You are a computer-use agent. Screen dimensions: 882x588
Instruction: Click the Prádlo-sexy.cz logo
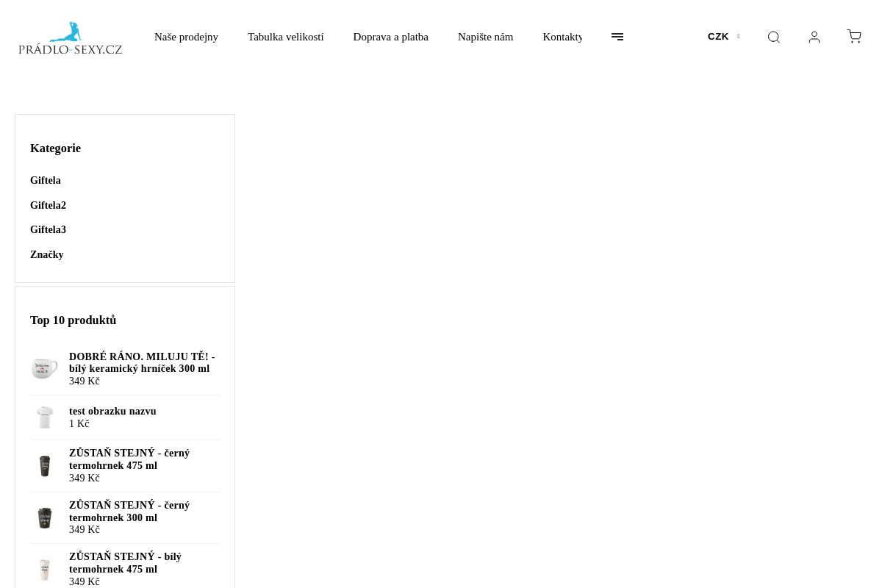pyautogui.click(x=71, y=38)
